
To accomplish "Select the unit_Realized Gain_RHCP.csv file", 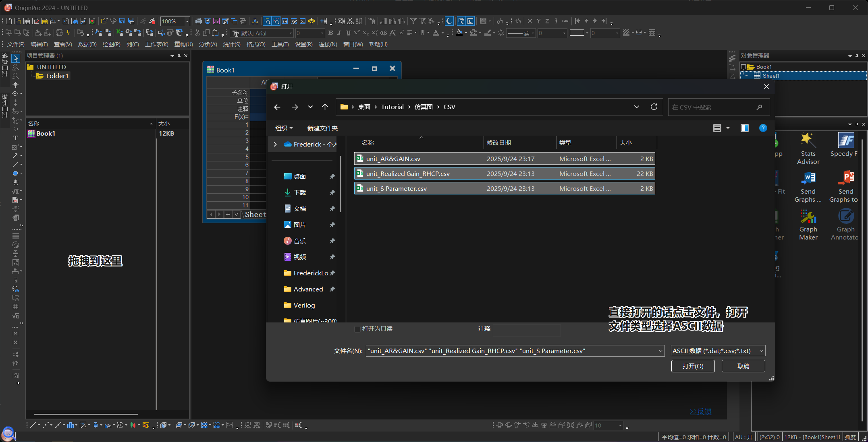I will (408, 173).
